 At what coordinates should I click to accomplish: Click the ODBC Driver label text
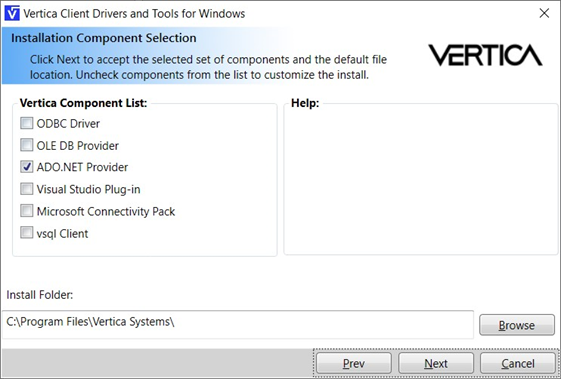click(x=68, y=124)
